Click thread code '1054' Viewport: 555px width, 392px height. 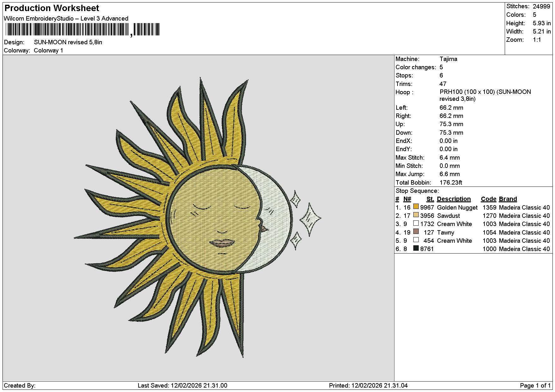(489, 232)
